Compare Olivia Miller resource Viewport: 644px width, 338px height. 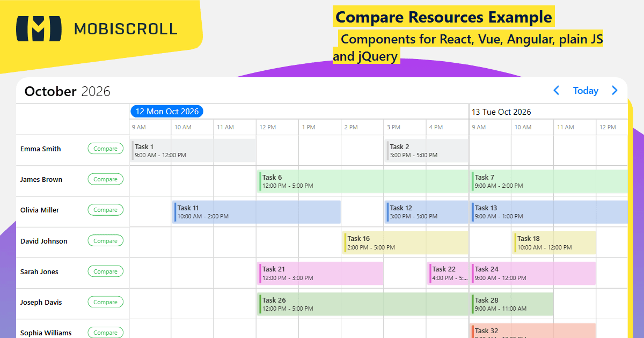(106, 210)
